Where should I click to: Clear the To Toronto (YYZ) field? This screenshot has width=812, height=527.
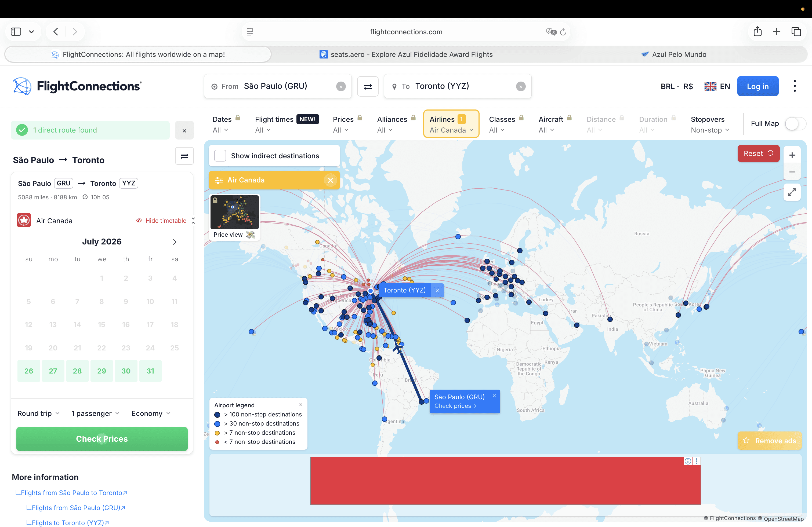(520, 87)
